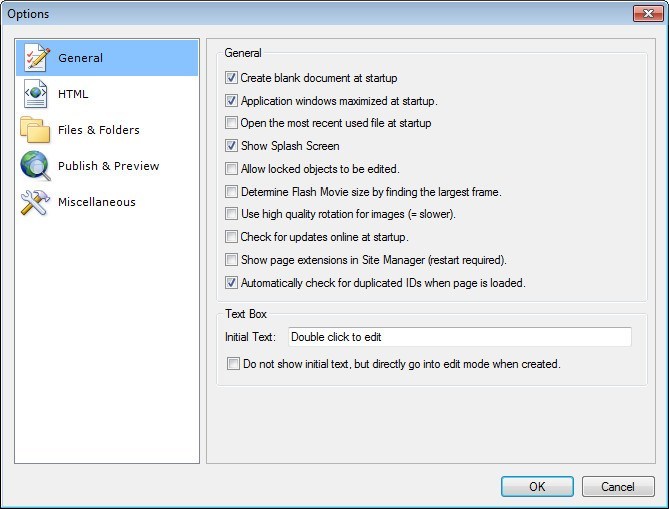Open the HTML options category

point(73,94)
